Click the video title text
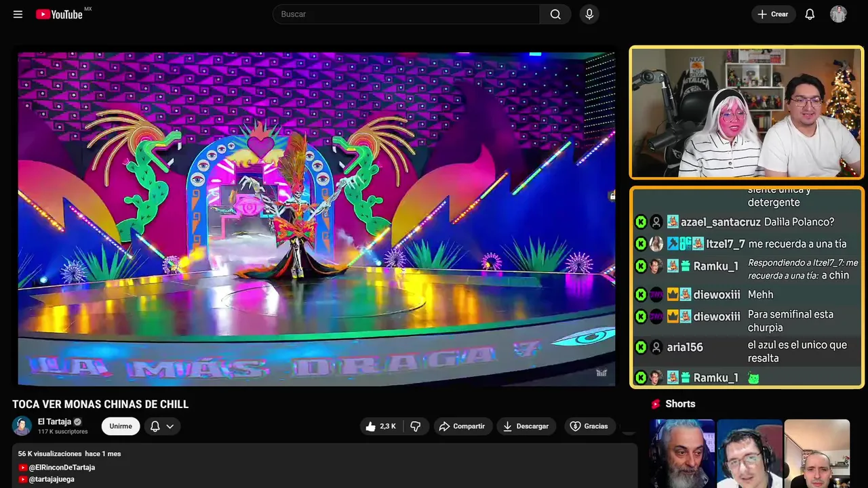868x488 pixels. point(100,404)
